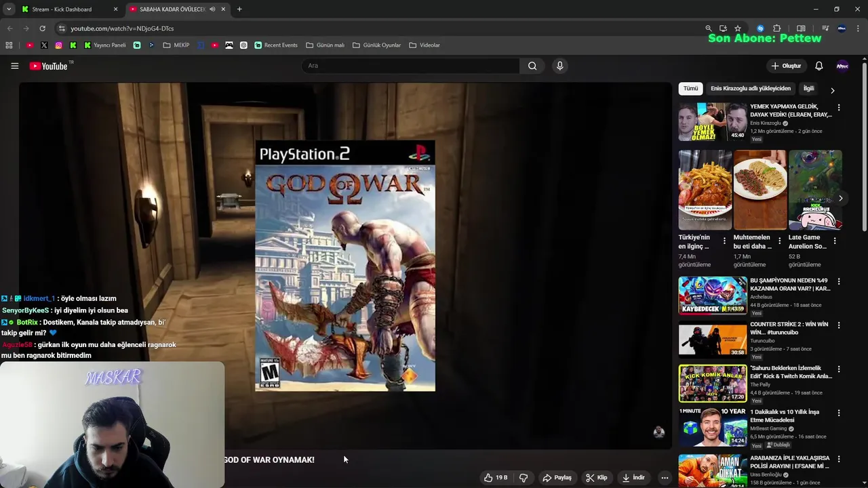The width and height of the screenshot is (868, 488).
Task: Open options for YEMEK YAPMAYA GELDİK video
Action: (839, 108)
